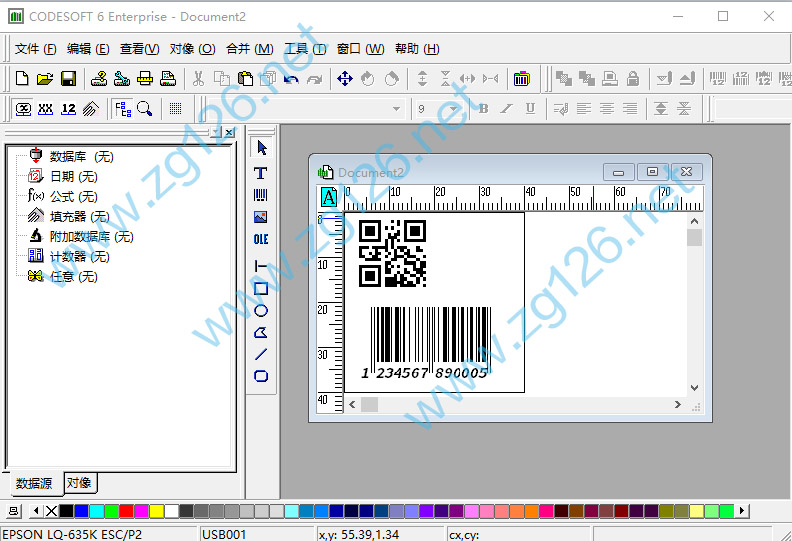Click the colorful barcode icon in the main toolbar
792x541 pixels.
521,79
